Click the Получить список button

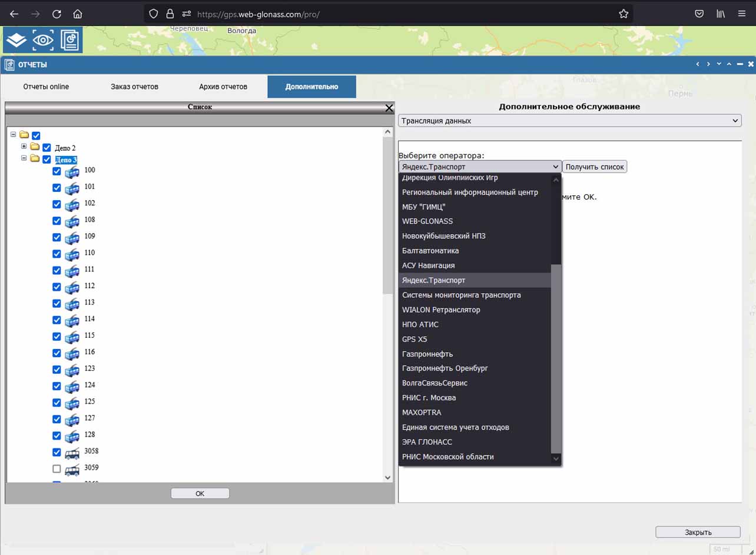pos(595,167)
